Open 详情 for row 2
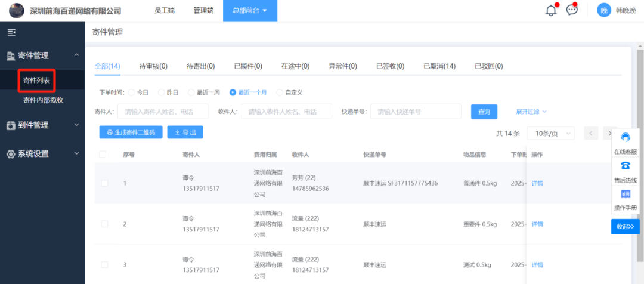The image size is (644, 284). 537,224
